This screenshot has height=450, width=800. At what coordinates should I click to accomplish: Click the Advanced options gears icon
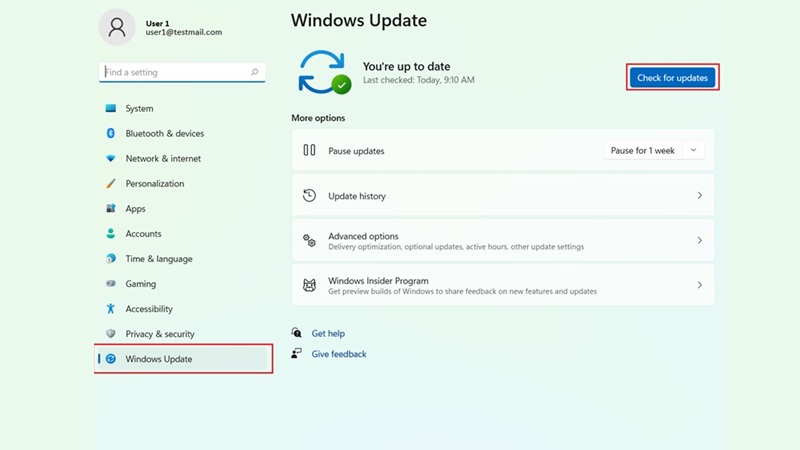(x=309, y=240)
